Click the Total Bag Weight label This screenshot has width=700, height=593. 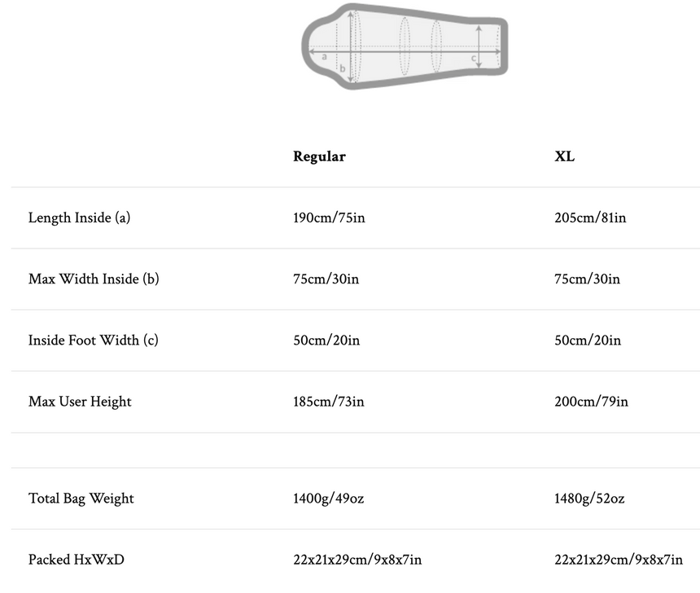click(x=81, y=498)
